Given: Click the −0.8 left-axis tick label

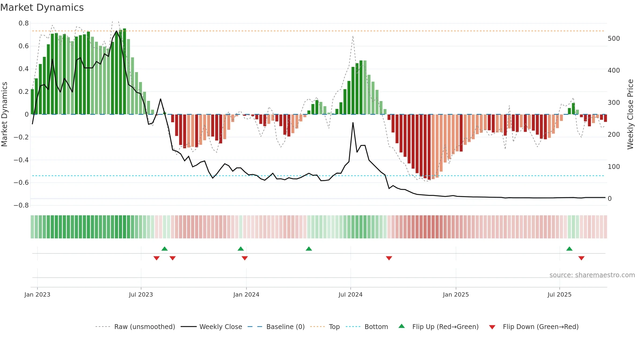Looking at the screenshot, I should click(x=21, y=205).
